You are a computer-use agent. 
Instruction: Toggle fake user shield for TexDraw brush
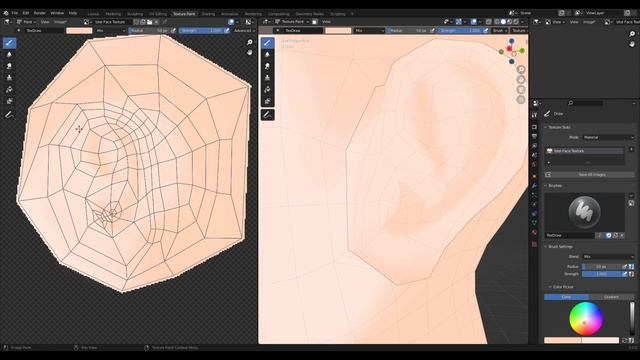point(609,236)
